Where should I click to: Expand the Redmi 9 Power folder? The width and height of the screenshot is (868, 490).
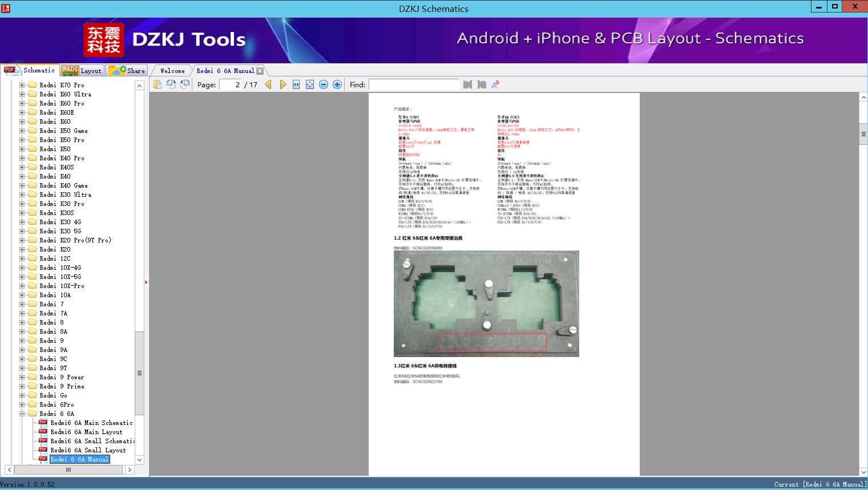pyautogui.click(x=22, y=377)
